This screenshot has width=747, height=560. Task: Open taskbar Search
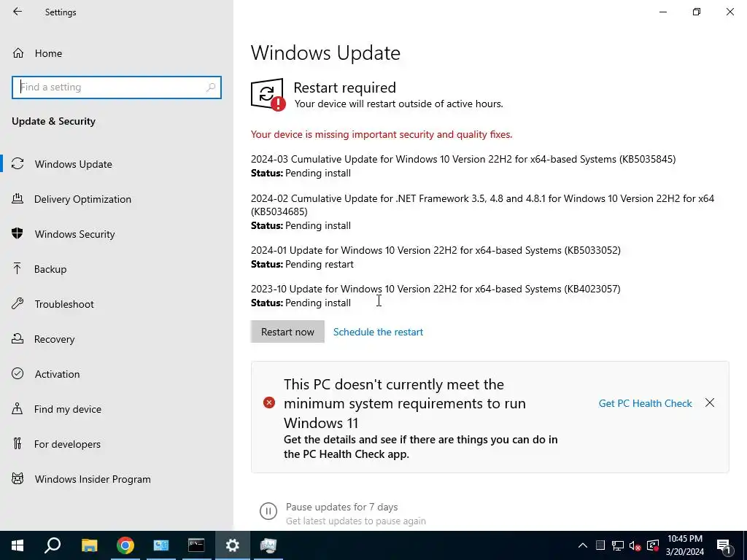tap(53, 545)
